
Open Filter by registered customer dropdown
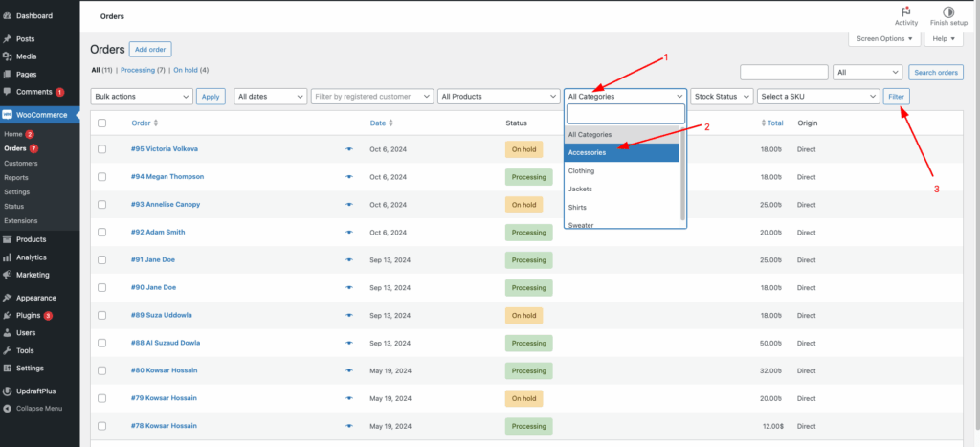tap(372, 97)
